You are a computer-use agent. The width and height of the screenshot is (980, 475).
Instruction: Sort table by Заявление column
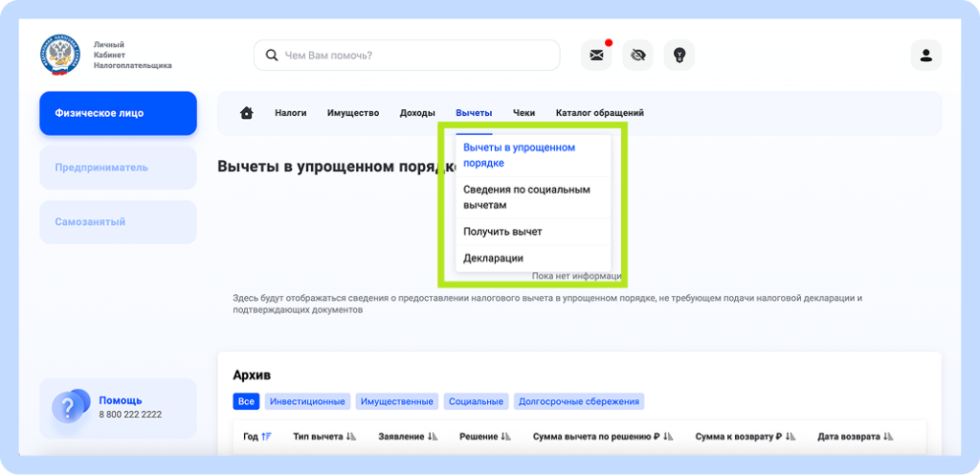click(x=409, y=437)
